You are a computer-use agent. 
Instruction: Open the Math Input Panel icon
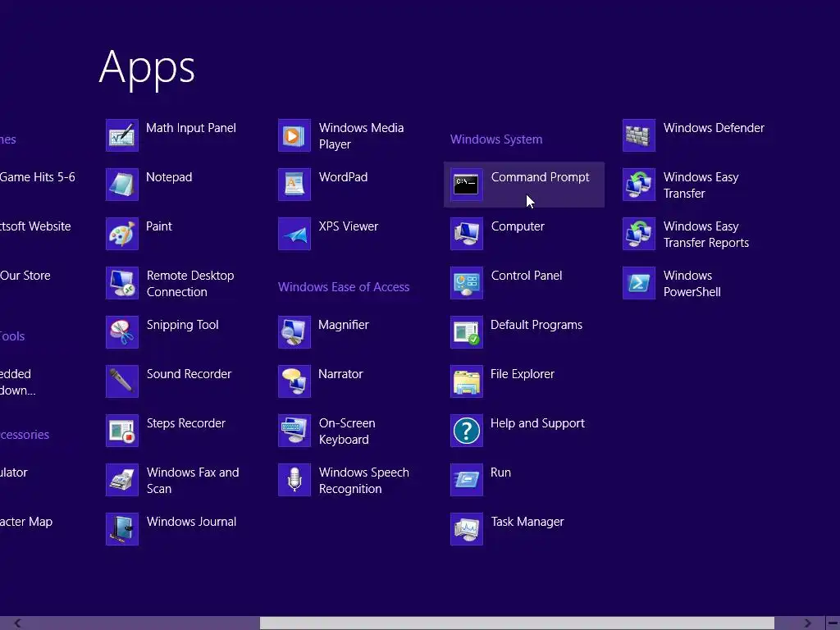point(122,135)
